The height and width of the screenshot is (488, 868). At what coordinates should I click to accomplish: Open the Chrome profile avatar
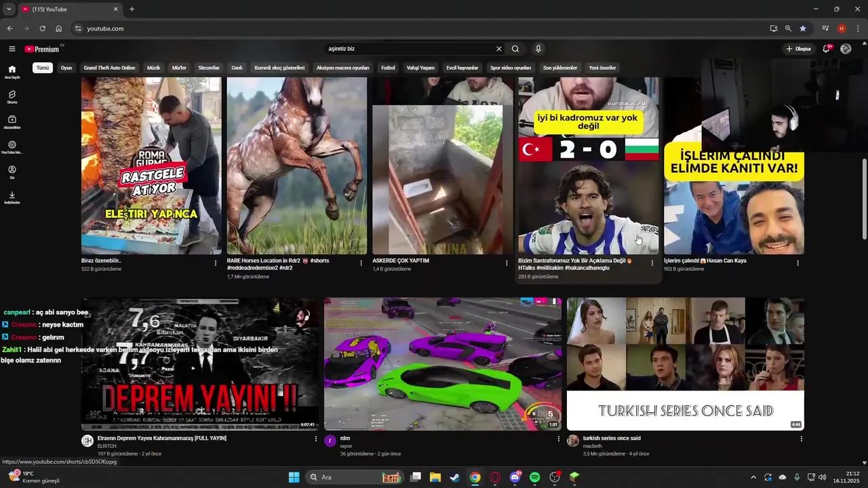point(842,28)
